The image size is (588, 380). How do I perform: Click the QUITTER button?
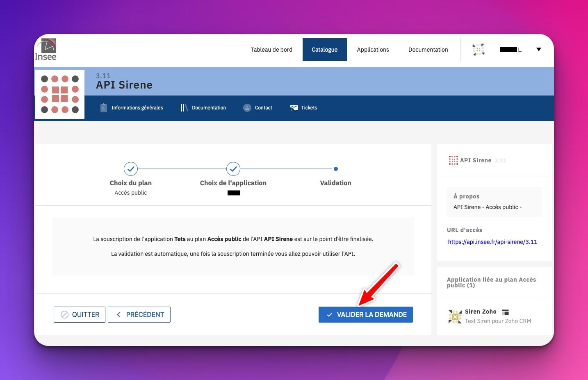80,315
